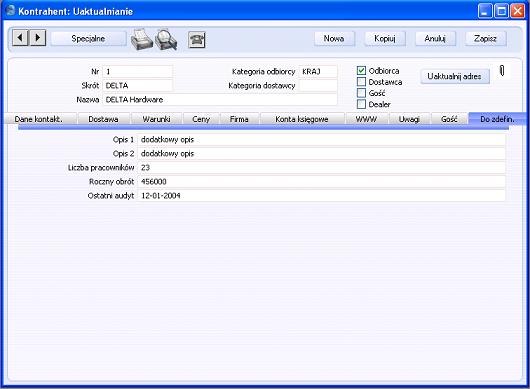Viewport: 530px width, 389px height.
Task: Click Roczny obrót field 456000
Action: [x=321, y=181]
